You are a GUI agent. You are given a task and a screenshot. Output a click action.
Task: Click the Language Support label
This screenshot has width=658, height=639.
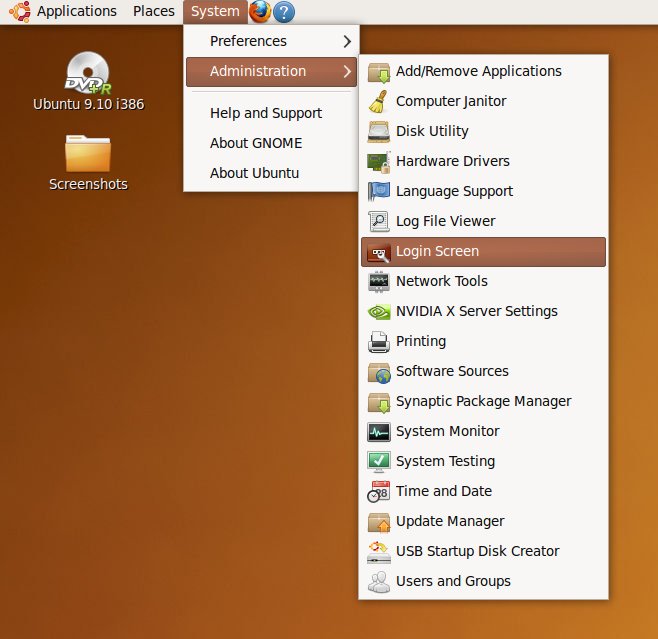tap(454, 192)
